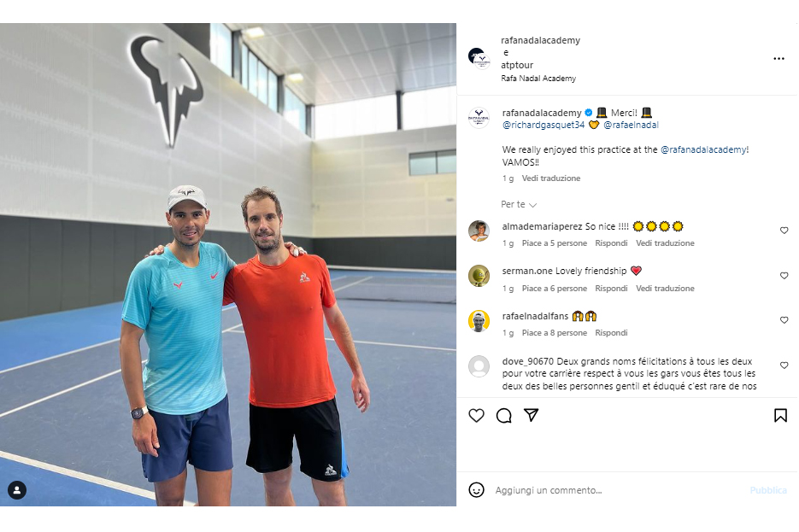Like serman.one's comment
The height and width of the screenshot is (532, 799).
click(784, 276)
